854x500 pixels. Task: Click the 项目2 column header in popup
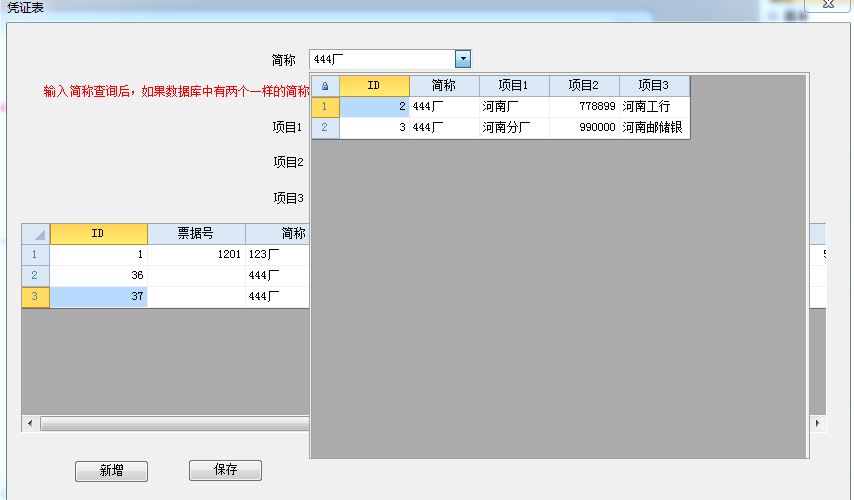point(584,86)
